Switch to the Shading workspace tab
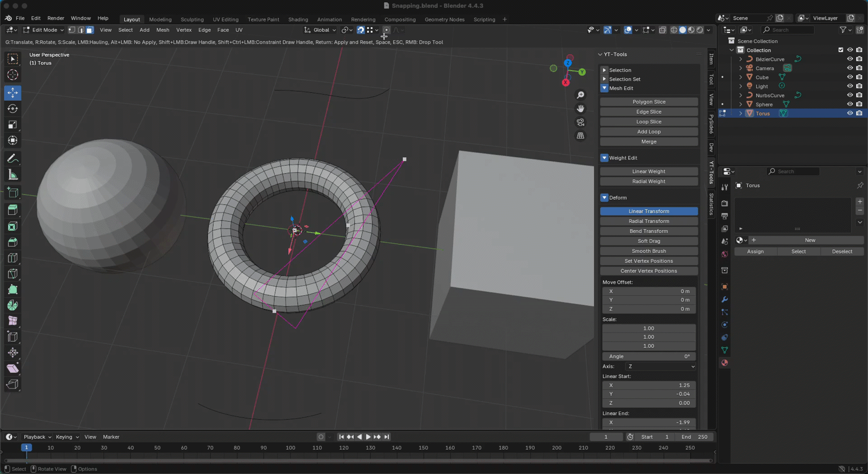 pos(298,19)
